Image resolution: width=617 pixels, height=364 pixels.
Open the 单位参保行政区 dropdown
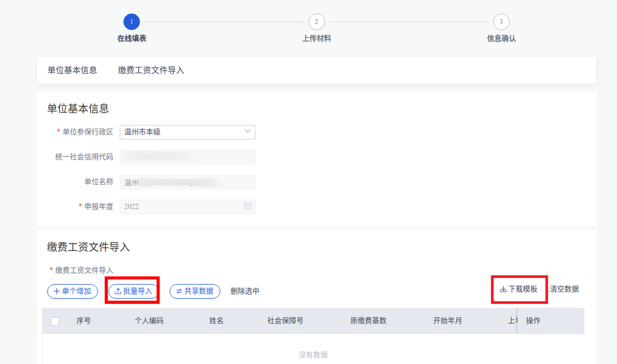187,132
